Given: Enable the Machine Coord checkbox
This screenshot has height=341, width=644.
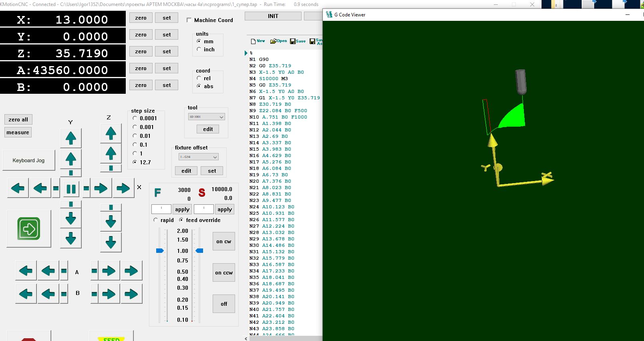Looking at the screenshot, I should (189, 20).
